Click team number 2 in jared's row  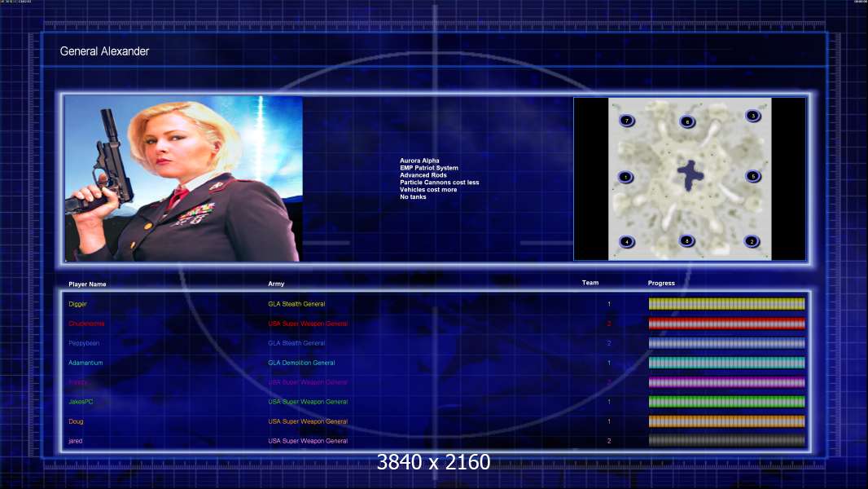coord(609,442)
